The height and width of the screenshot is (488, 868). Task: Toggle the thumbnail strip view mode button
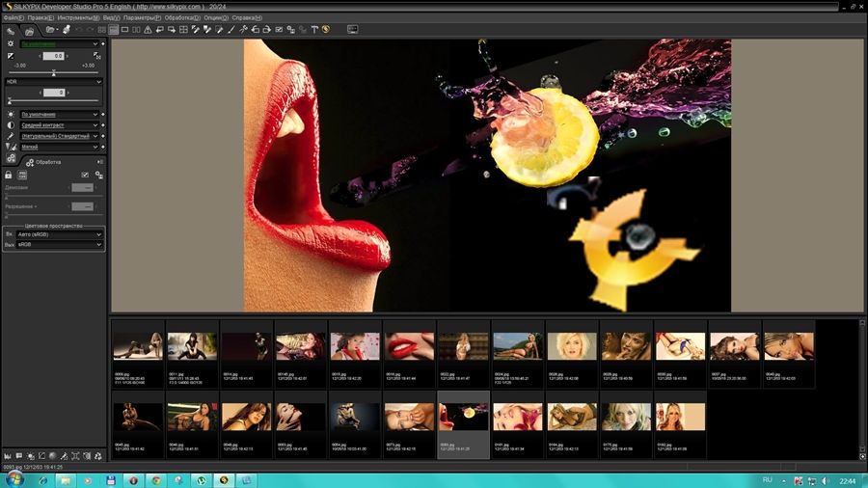[x=114, y=30]
